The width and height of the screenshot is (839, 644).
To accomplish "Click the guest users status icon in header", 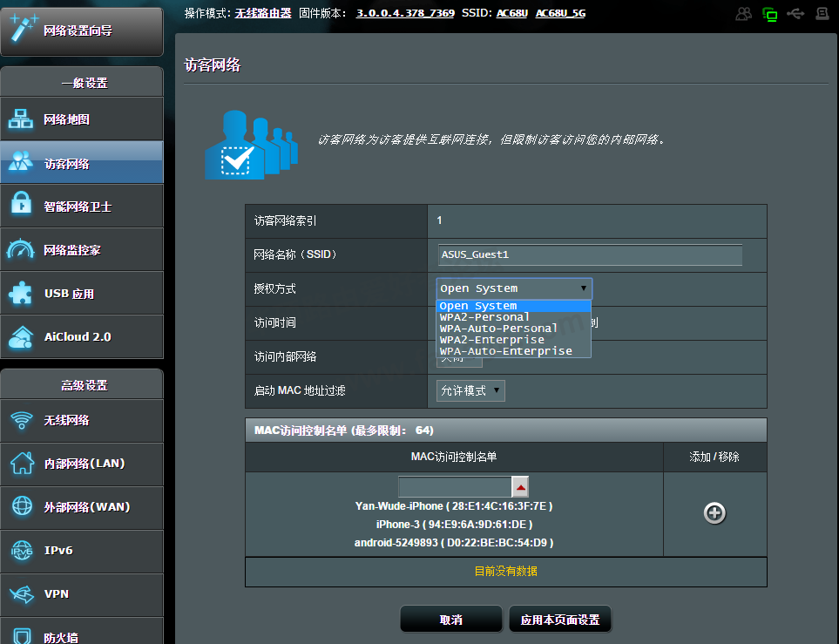I will (x=743, y=13).
